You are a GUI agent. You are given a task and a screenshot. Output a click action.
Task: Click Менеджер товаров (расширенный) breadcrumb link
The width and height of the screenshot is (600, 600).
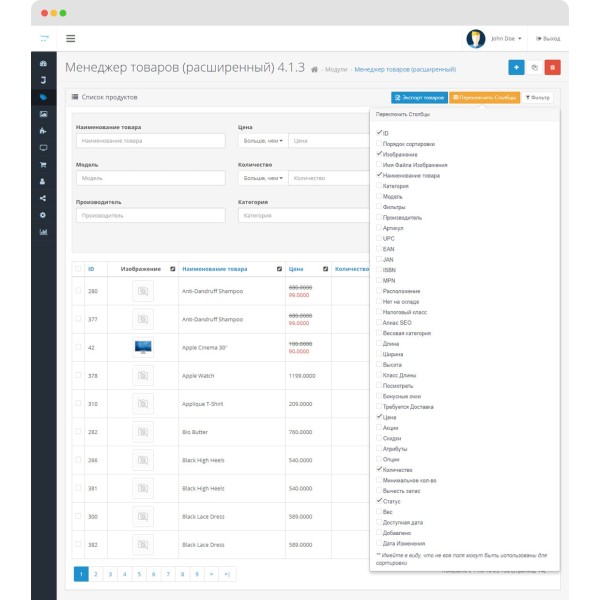[x=405, y=69]
